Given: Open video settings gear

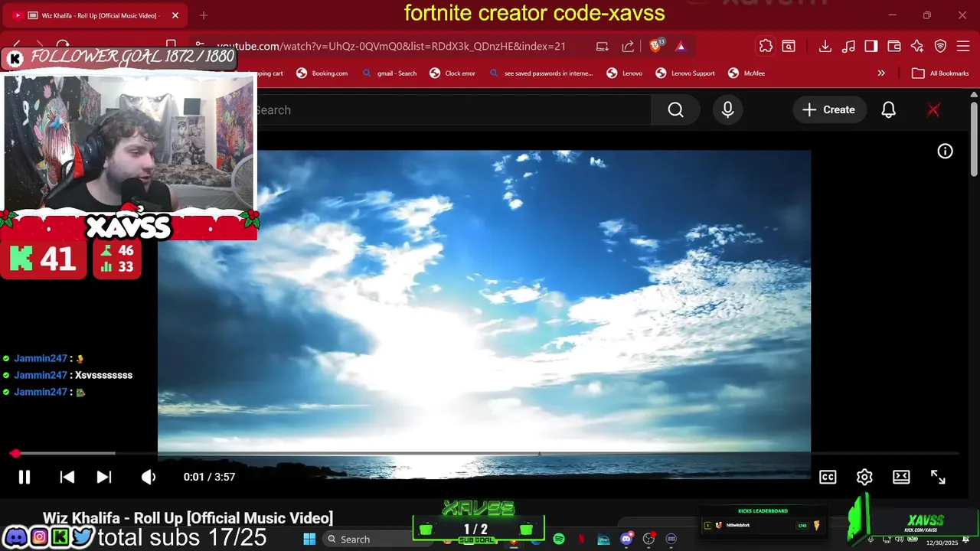Looking at the screenshot, I should (864, 477).
